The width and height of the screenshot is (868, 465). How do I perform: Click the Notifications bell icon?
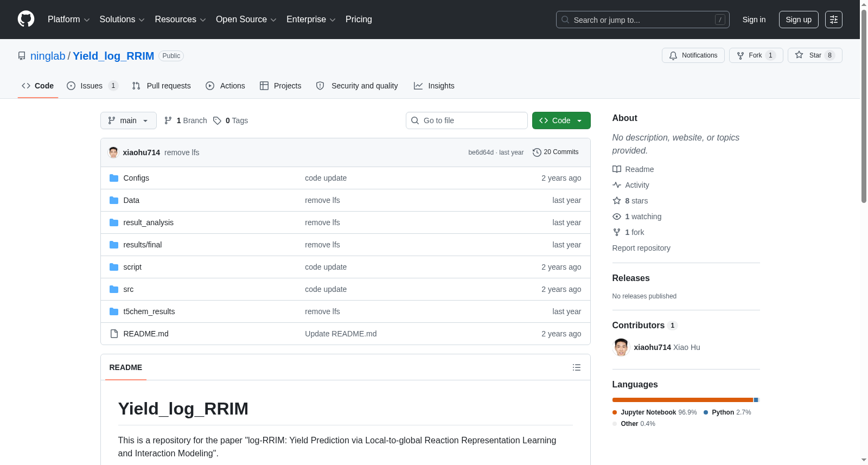tap(673, 55)
